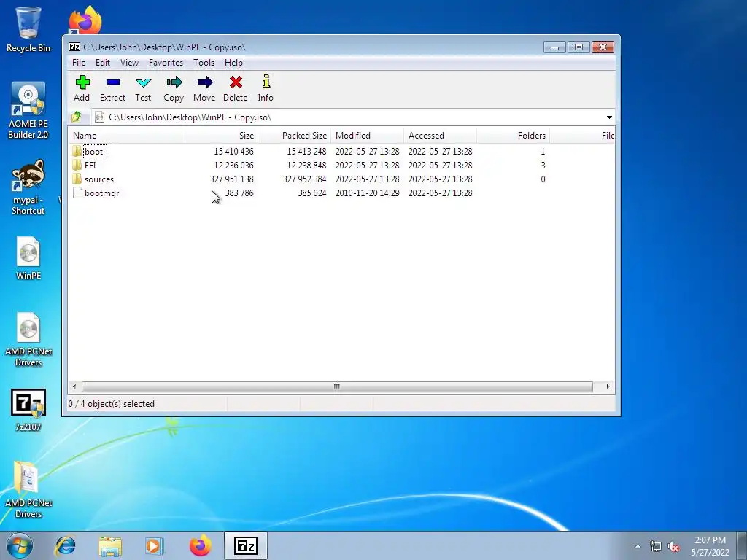Launch Internet Explorer from taskbar
Viewport: 747px width, 560px height.
[65, 545]
